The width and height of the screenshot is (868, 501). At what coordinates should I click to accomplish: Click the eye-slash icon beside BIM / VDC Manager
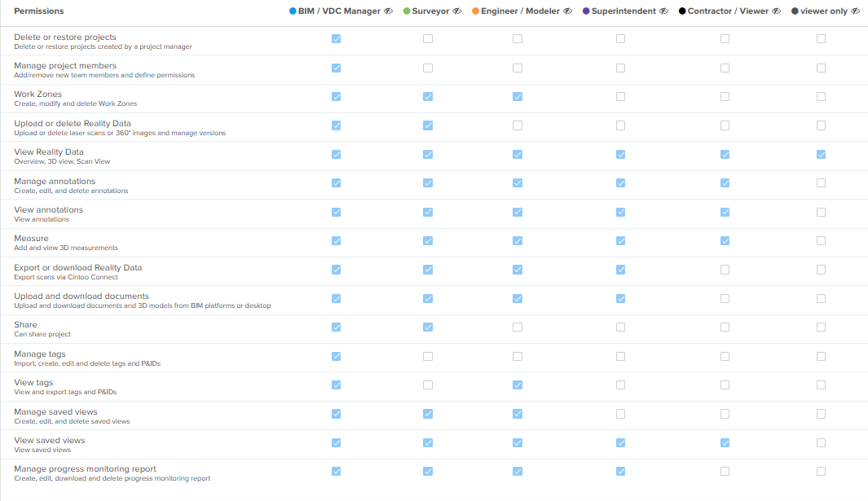tap(389, 11)
